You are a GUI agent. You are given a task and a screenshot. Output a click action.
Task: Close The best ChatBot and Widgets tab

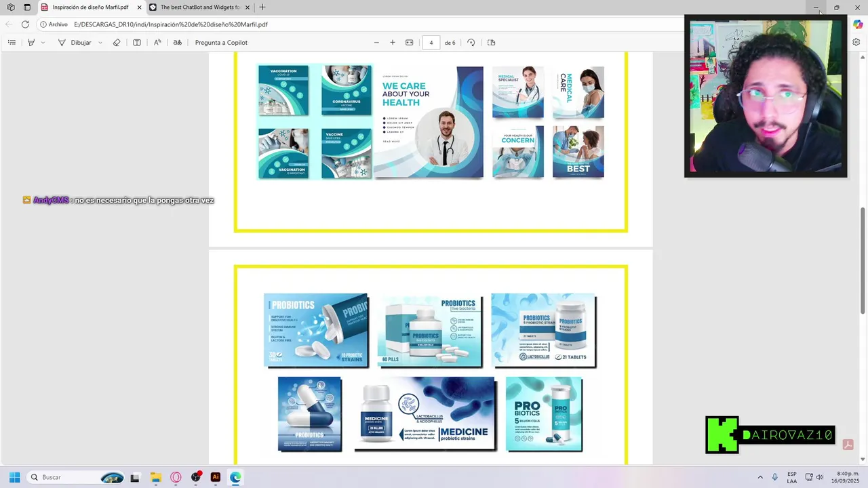click(x=247, y=7)
